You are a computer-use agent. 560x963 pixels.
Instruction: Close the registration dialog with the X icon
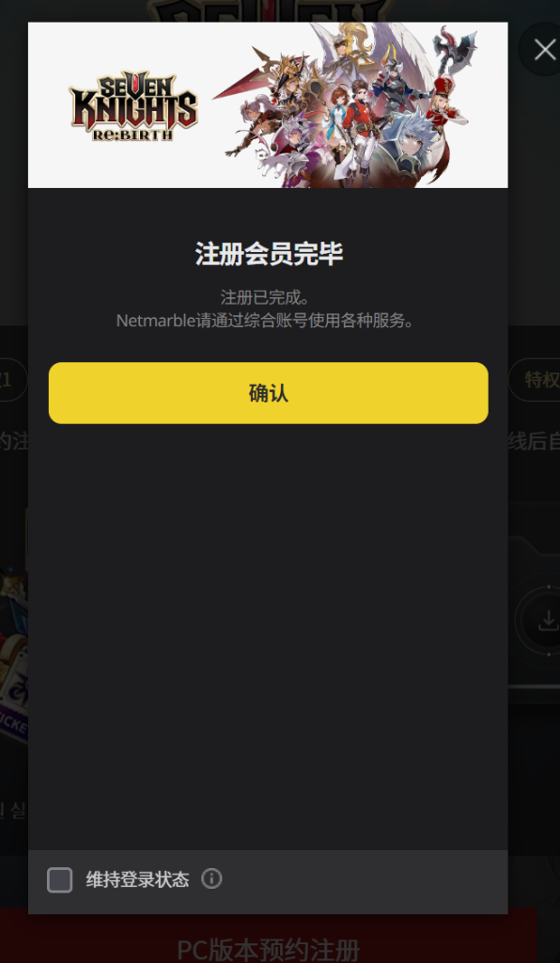(544, 50)
